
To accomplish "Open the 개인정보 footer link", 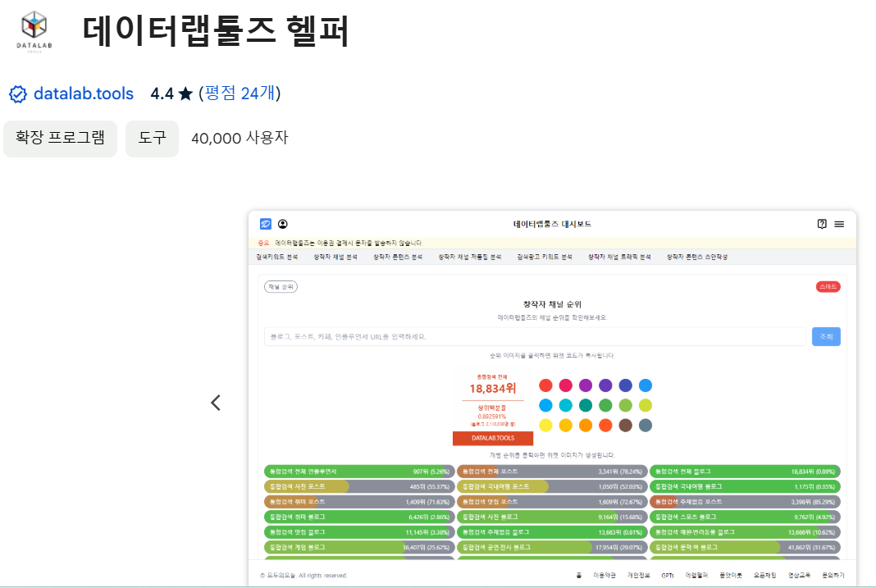I will tap(639, 575).
